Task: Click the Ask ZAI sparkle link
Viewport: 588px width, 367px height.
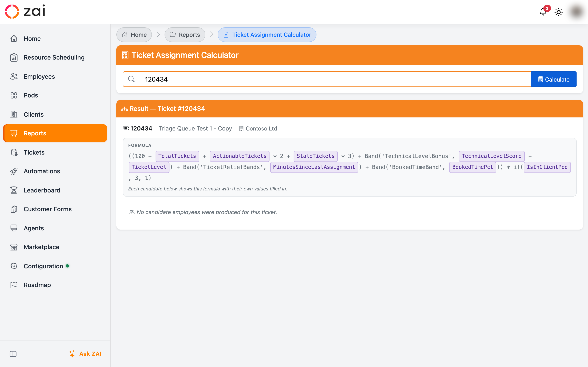Action: coord(85,354)
